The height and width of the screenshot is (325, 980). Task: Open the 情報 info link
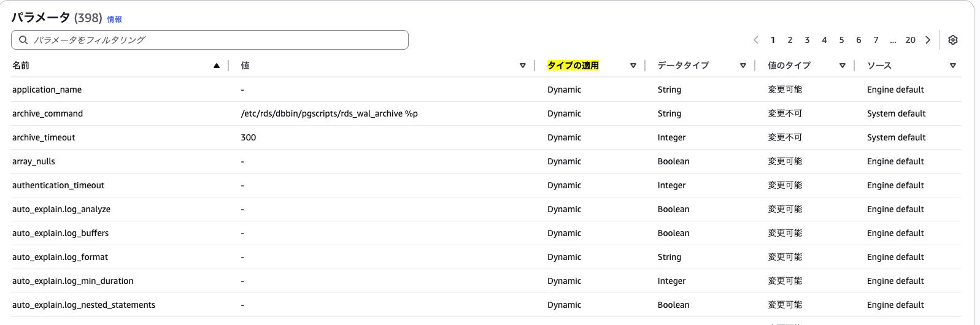tap(115, 20)
